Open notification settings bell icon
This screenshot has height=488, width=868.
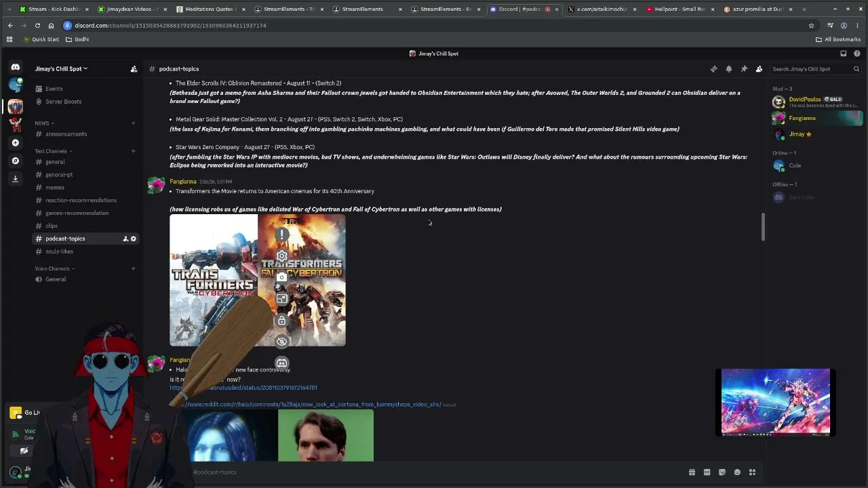729,69
